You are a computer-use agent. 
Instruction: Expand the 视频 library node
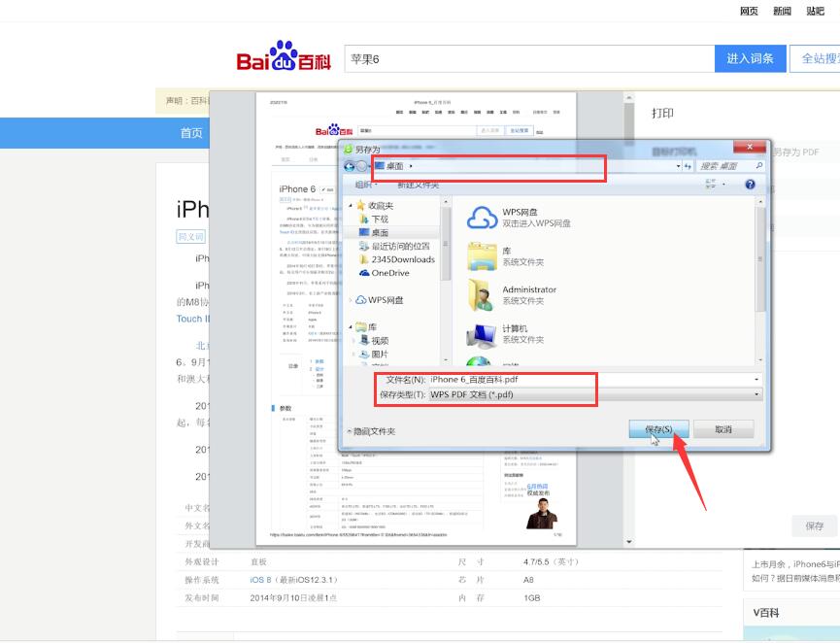point(353,341)
